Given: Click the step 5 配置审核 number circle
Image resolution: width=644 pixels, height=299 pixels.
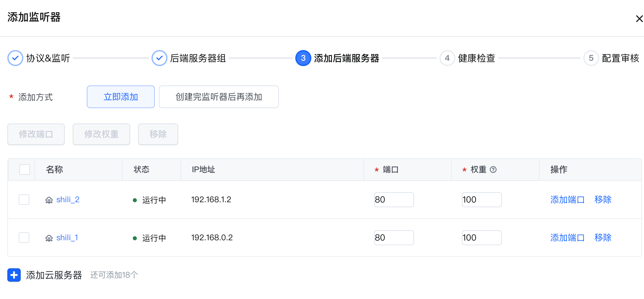Looking at the screenshot, I should point(591,58).
